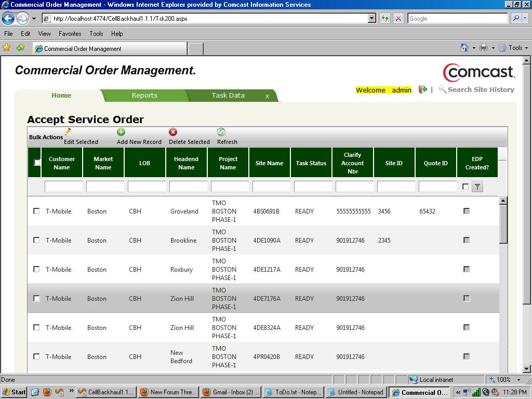Click the Google search magnifier button
The image size is (532, 399).
tap(516, 18)
